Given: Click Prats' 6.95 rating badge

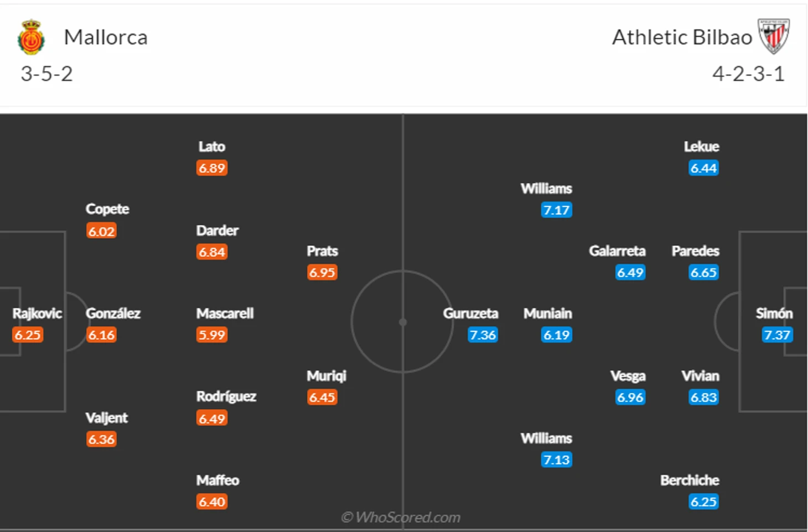Looking at the screenshot, I should tap(322, 273).
